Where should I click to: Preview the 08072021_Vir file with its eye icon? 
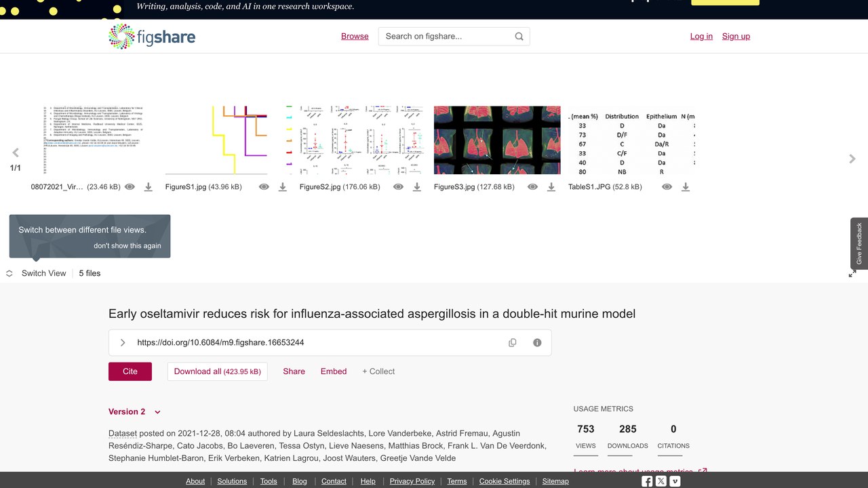point(130,187)
